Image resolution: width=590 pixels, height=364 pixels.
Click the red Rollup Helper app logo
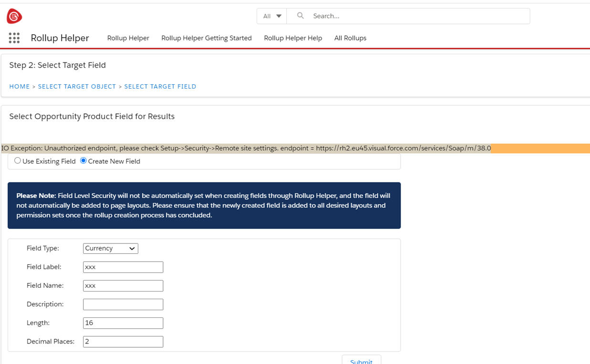point(13,15)
